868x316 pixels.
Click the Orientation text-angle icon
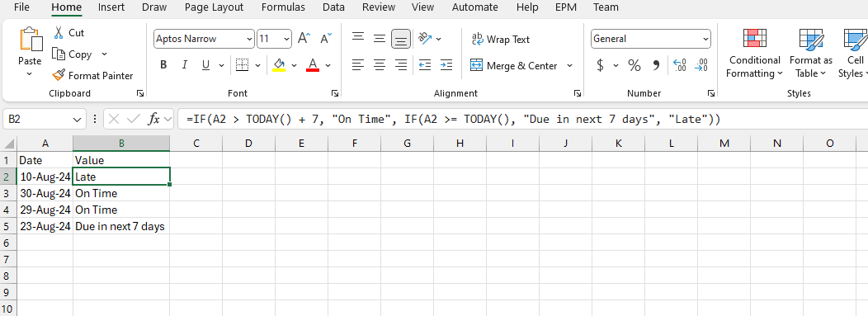(x=425, y=38)
